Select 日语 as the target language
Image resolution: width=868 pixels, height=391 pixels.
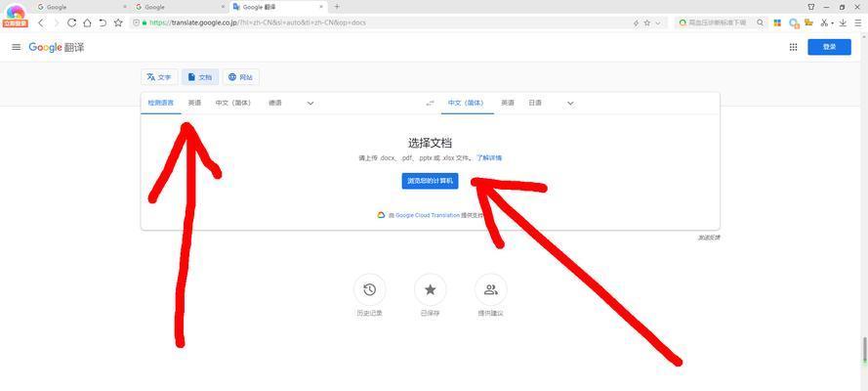(535, 103)
